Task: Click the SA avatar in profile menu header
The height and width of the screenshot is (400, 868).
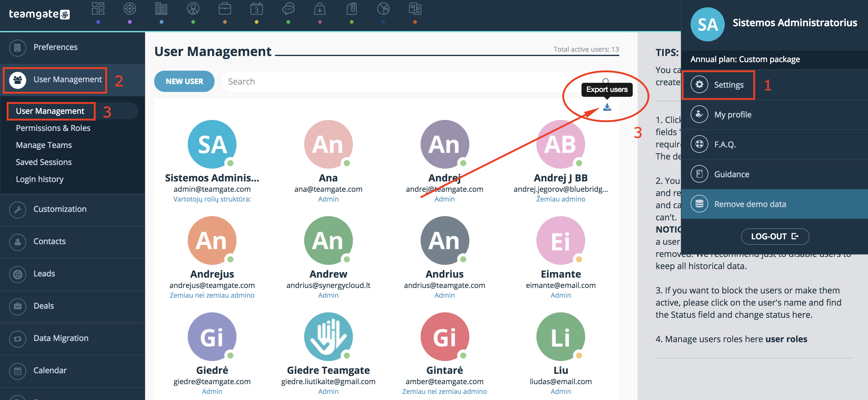Action: click(x=707, y=24)
